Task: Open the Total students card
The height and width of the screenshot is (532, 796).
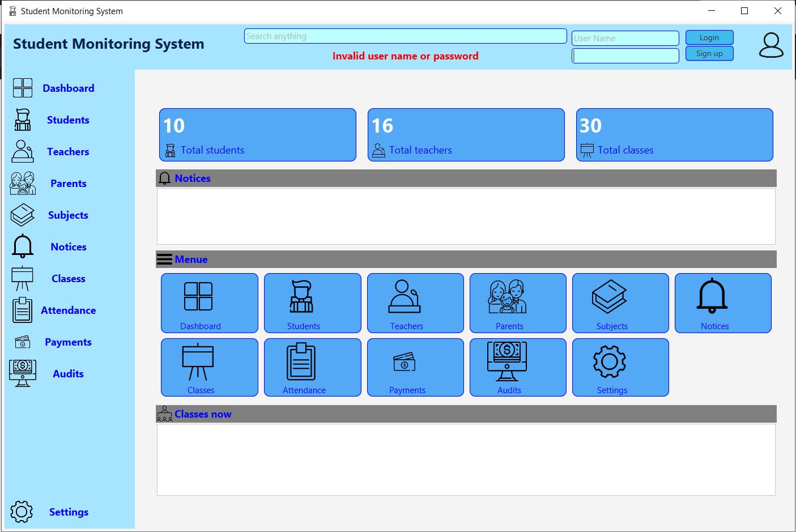Action: [x=258, y=135]
